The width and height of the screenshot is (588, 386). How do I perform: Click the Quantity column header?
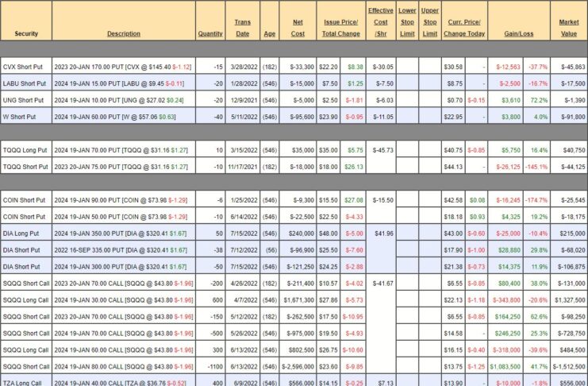click(209, 33)
